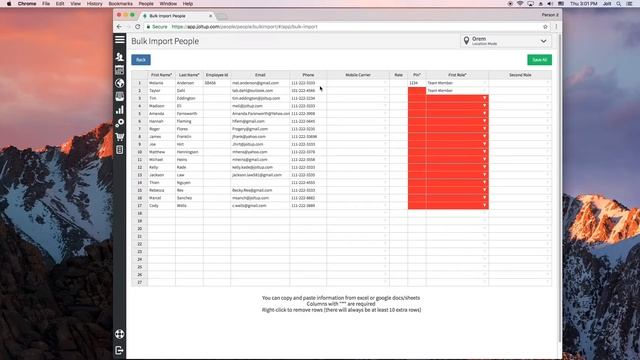Open the History menu
The image size is (640, 360).
tap(94, 4)
